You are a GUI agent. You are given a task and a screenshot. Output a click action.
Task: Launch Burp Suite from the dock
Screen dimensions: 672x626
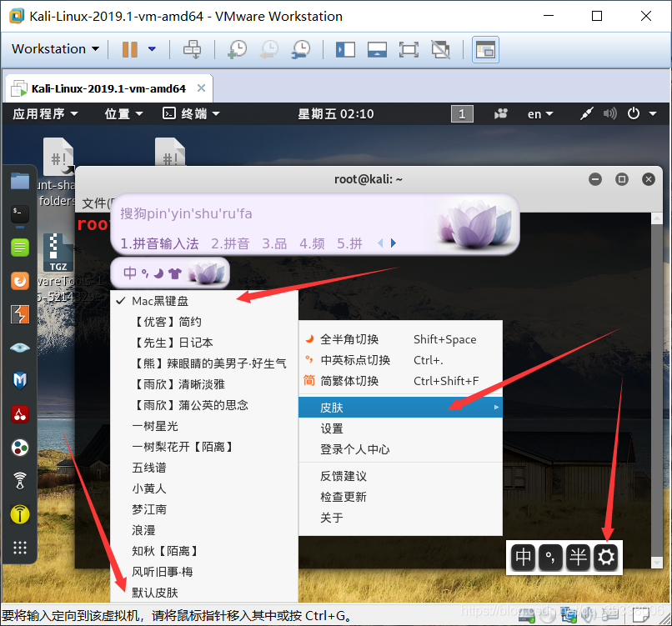pos(20,314)
